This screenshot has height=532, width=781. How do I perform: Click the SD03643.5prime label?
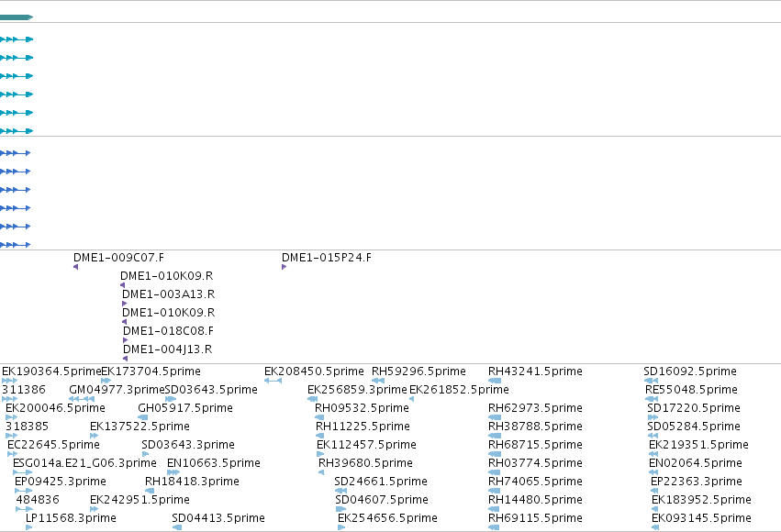[x=211, y=390]
